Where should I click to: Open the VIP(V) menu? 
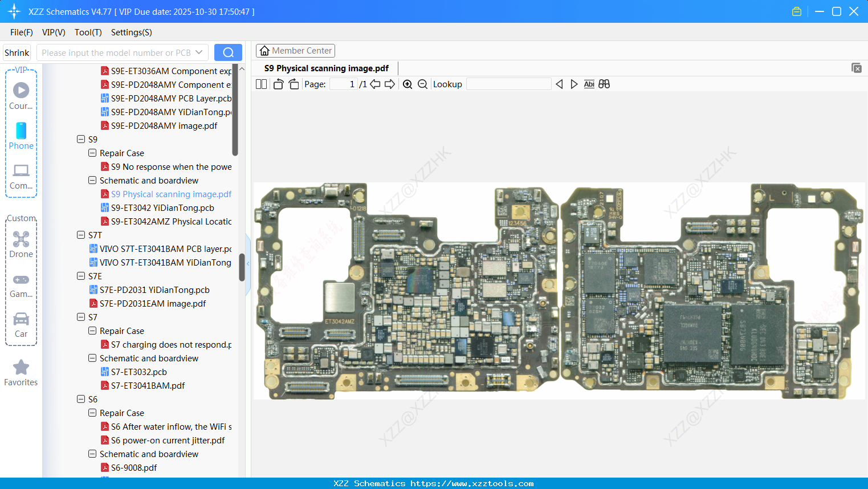click(54, 32)
